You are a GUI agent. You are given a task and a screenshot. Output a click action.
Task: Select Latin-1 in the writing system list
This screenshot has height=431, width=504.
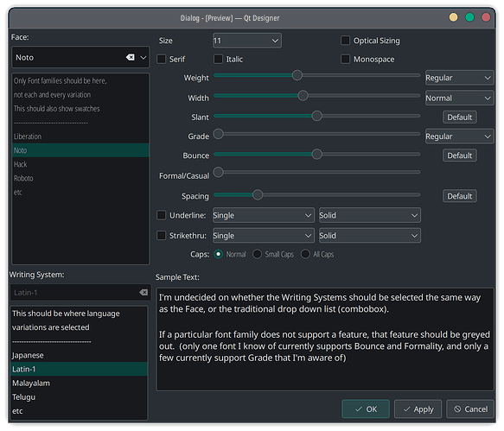[x=79, y=369]
